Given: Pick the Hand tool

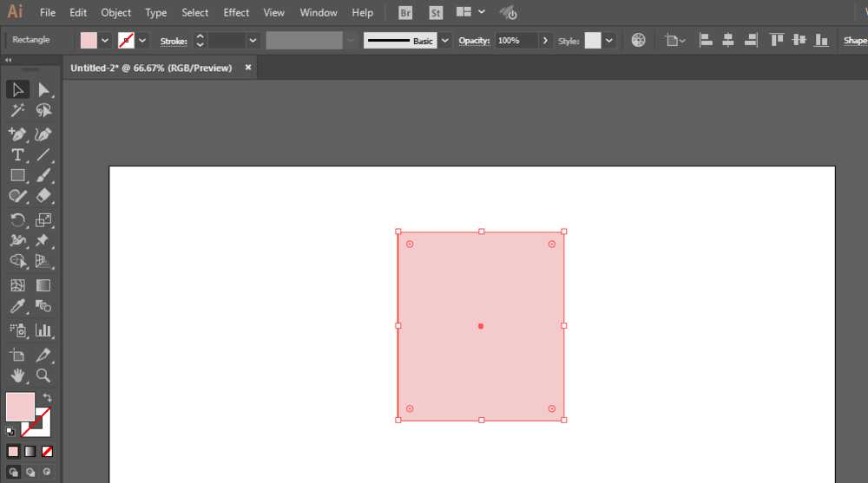Looking at the screenshot, I should [17, 375].
